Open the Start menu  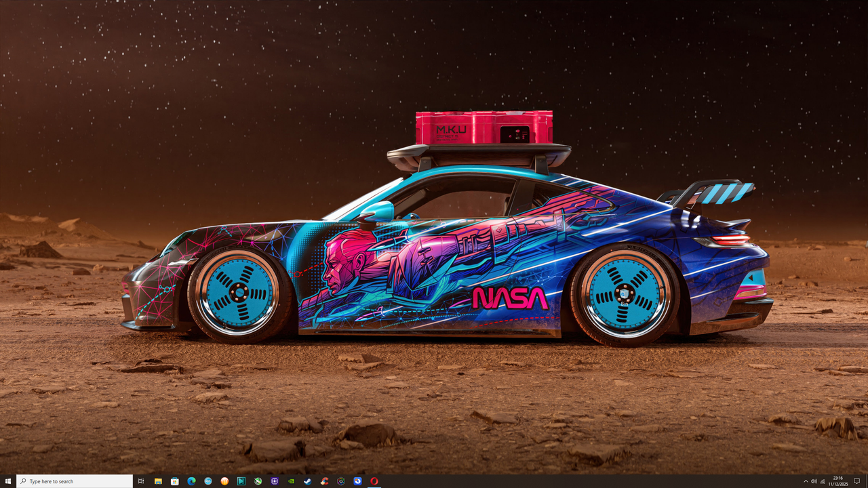point(9,481)
